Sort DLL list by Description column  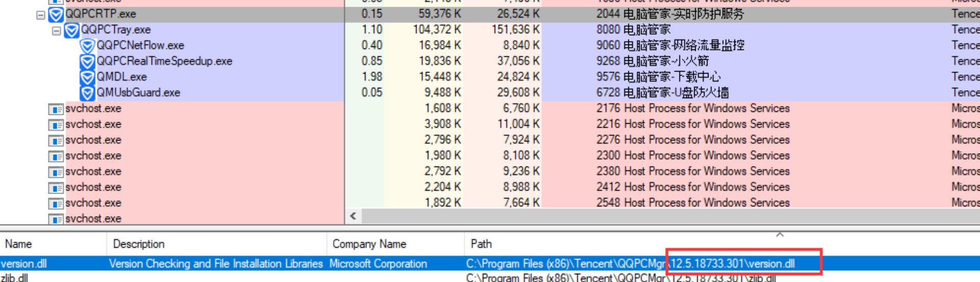click(x=216, y=244)
